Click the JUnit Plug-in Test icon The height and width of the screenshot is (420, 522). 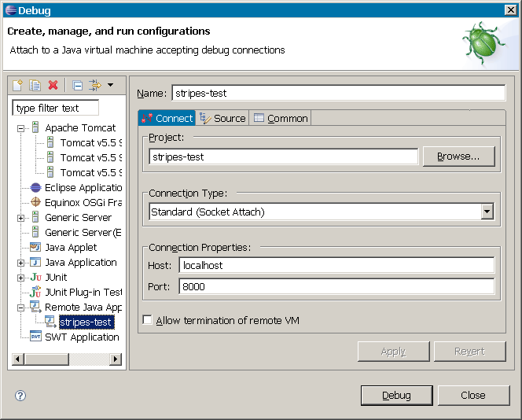pyautogui.click(x=35, y=292)
